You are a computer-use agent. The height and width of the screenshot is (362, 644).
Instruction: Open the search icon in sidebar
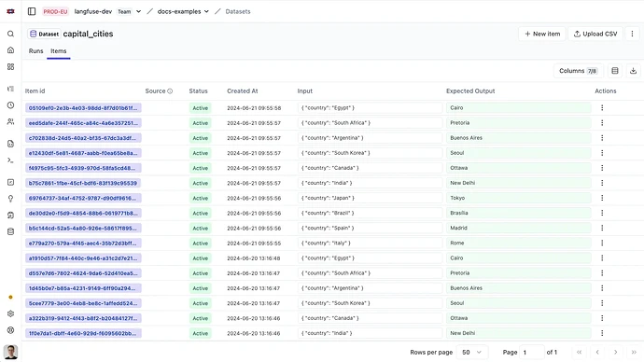(x=10, y=34)
